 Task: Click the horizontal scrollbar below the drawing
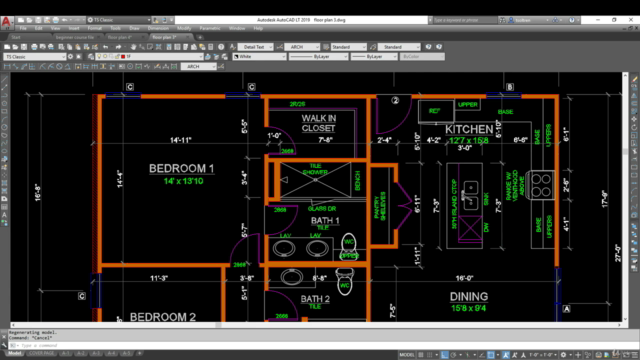tap(317, 325)
